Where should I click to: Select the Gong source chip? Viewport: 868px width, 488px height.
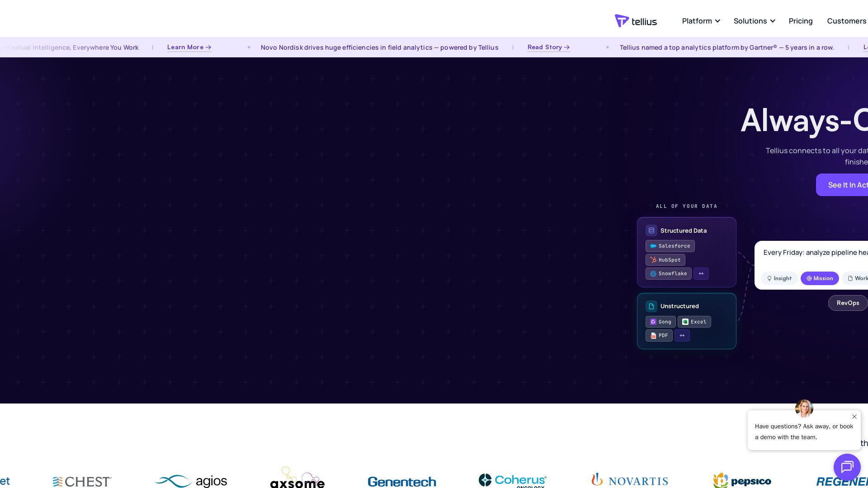660,322
